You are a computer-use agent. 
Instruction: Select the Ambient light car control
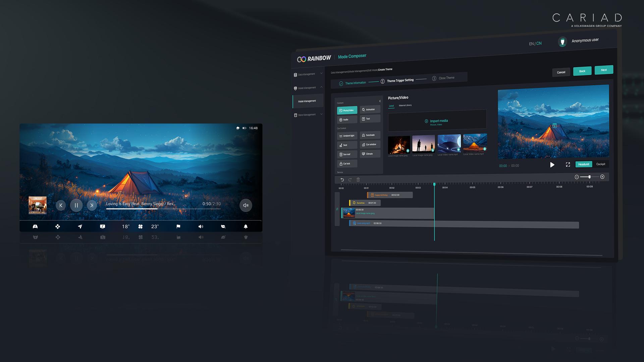pos(347,136)
